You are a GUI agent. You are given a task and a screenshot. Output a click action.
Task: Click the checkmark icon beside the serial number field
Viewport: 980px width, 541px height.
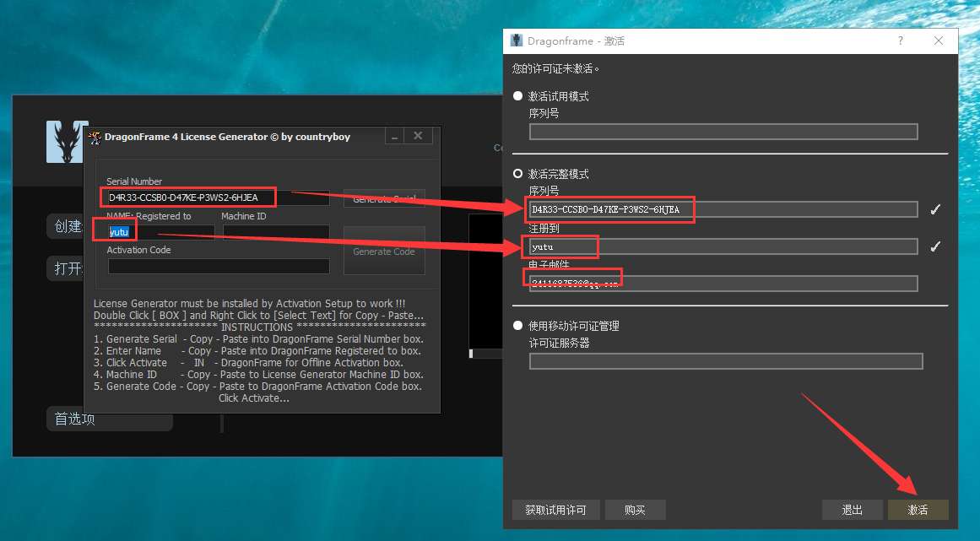coord(935,209)
